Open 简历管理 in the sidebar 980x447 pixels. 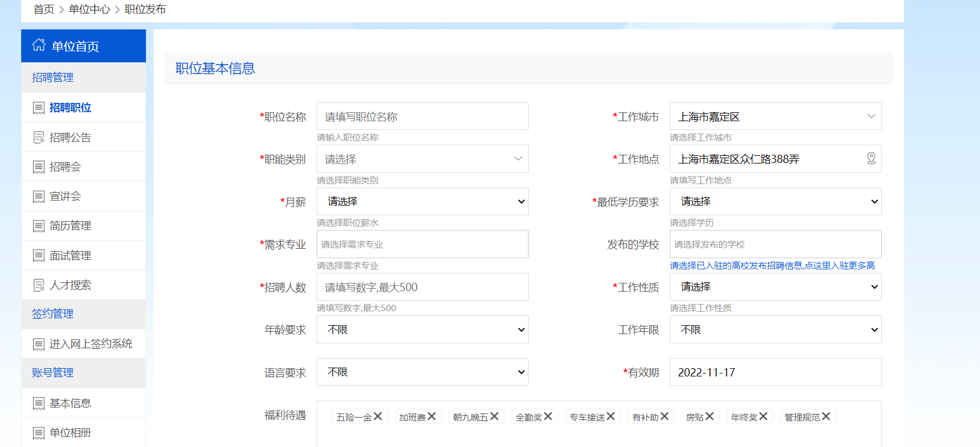click(x=70, y=226)
